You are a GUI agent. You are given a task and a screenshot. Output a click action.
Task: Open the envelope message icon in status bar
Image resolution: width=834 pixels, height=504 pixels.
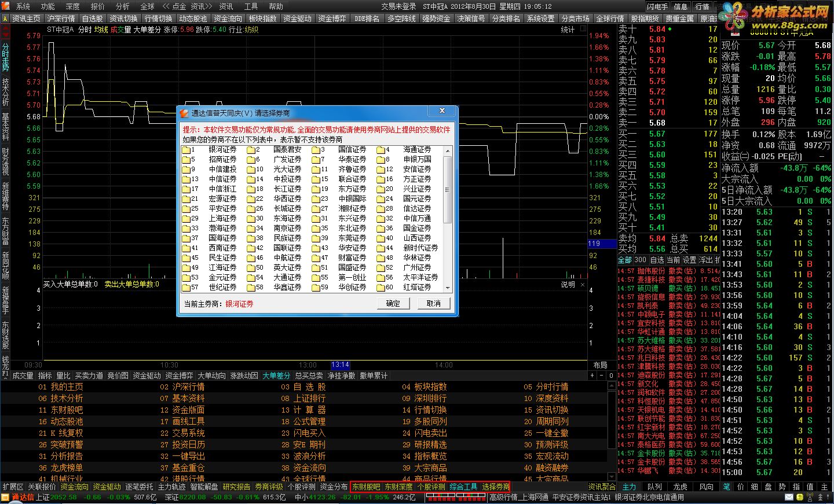point(789,498)
